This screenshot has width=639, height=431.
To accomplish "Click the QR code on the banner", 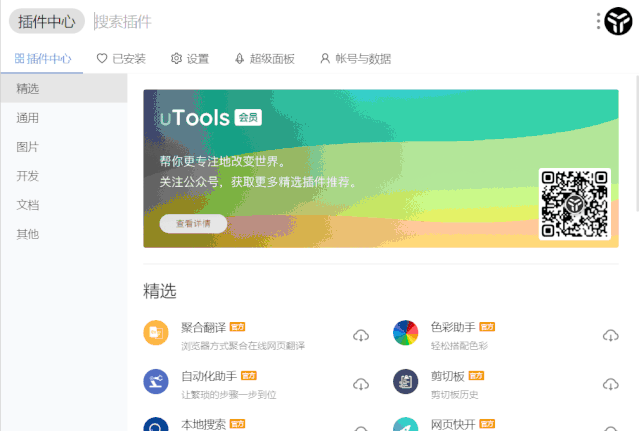I will (x=575, y=204).
